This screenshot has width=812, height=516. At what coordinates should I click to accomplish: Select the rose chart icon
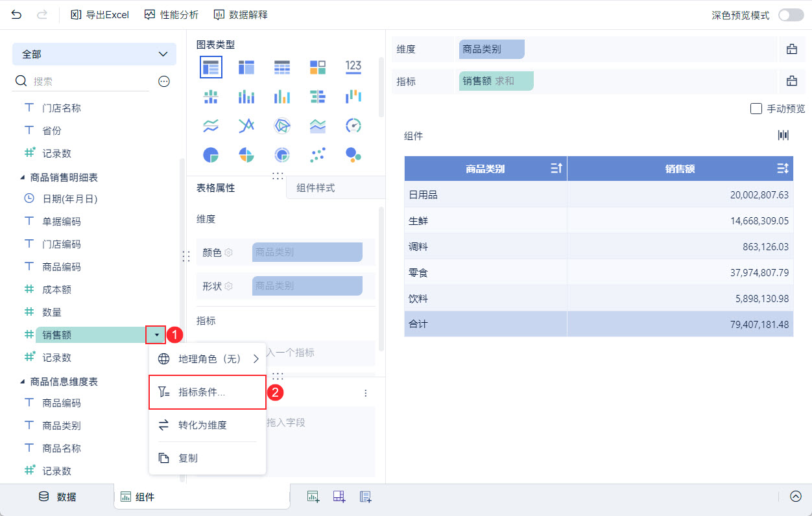pyautogui.click(x=246, y=155)
